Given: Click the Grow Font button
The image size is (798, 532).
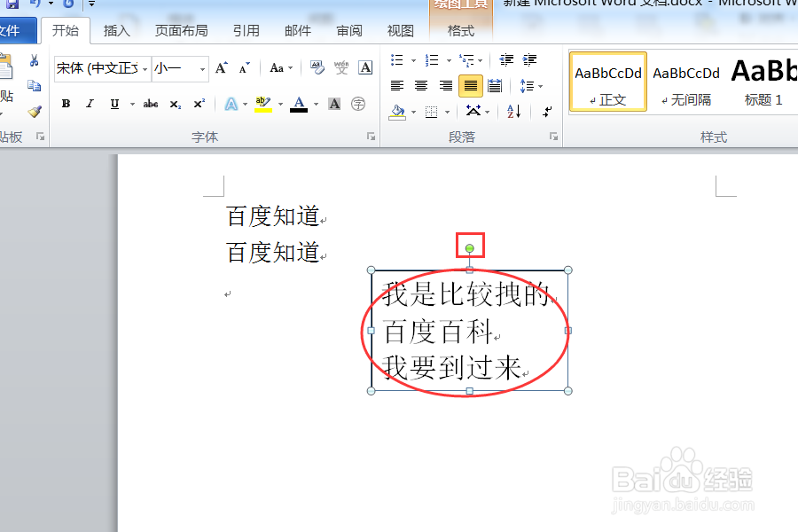Looking at the screenshot, I should click(x=222, y=67).
